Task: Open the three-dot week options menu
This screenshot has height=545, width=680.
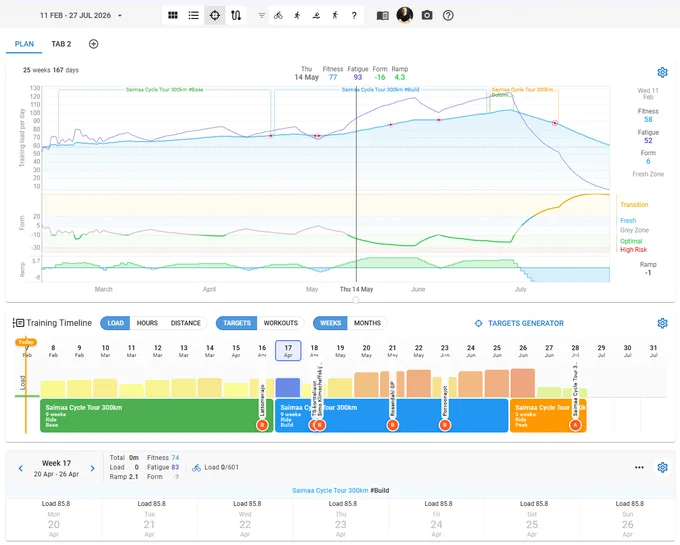Action: coord(639,467)
